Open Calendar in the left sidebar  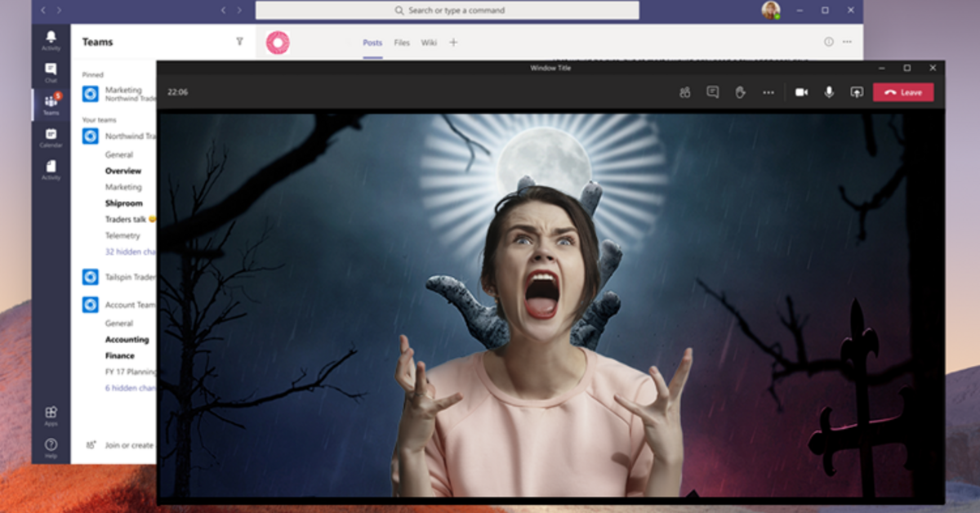coord(51,137)
